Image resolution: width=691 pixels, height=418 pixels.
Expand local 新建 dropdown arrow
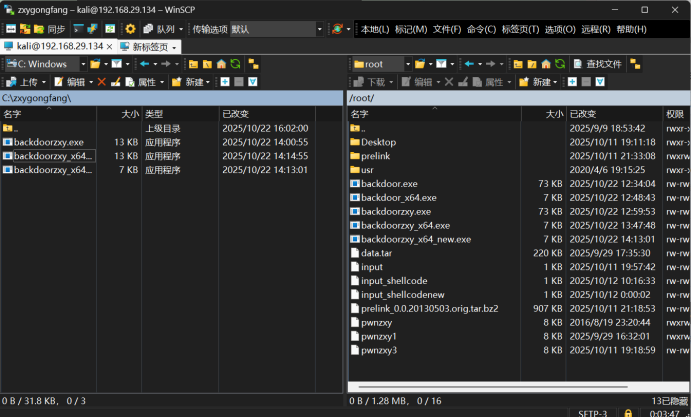(208, 82)
